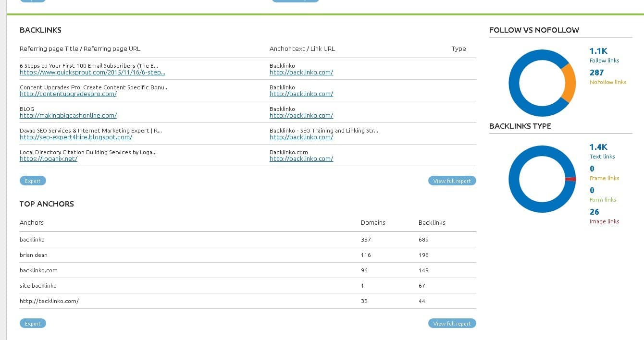This screenshot has height=340, width=644.
Task: Click orange nofollow segment in donut chart
Action: 570,83
